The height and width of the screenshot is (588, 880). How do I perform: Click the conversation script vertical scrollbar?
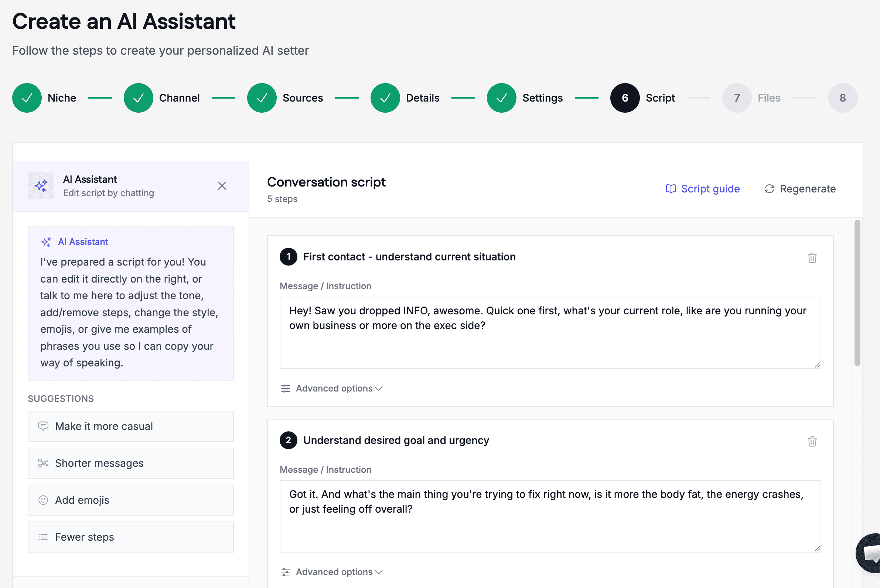coord(857,293)
